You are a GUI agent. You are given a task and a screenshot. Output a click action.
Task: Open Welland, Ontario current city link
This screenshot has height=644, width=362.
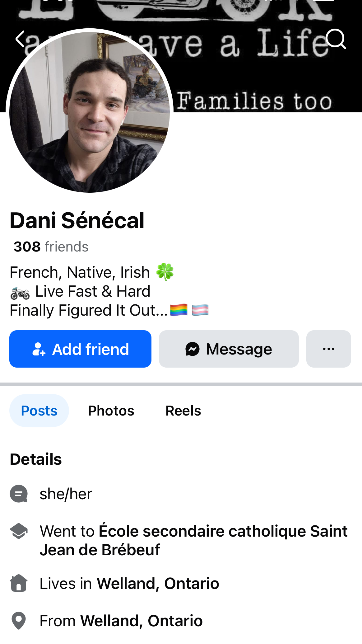tap(158, 583)
